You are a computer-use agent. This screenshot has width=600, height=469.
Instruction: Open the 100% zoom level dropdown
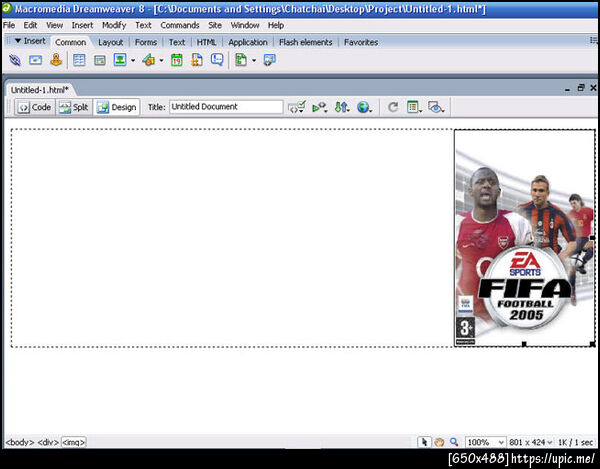click(485, 442)
